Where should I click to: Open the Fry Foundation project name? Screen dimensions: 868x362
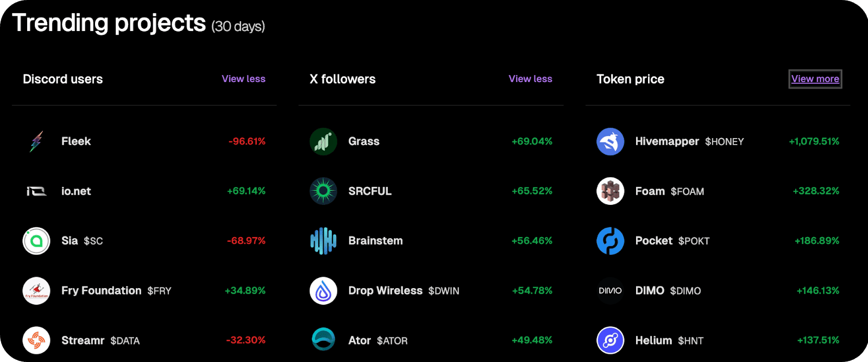101,291
